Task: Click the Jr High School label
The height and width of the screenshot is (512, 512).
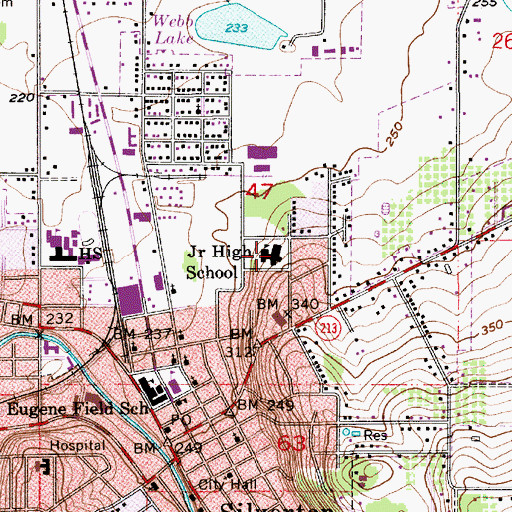Action: tap(219, 262)
